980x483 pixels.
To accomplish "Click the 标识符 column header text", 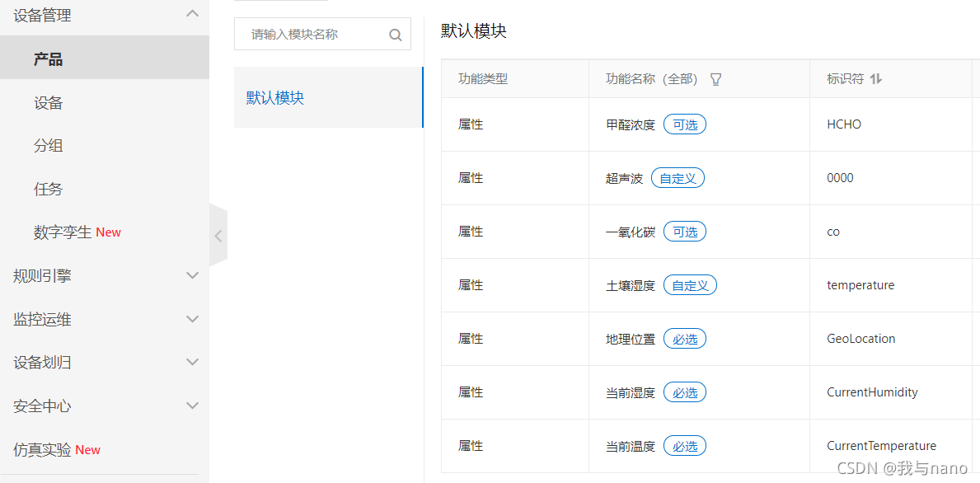I will [x=845, y=79].
